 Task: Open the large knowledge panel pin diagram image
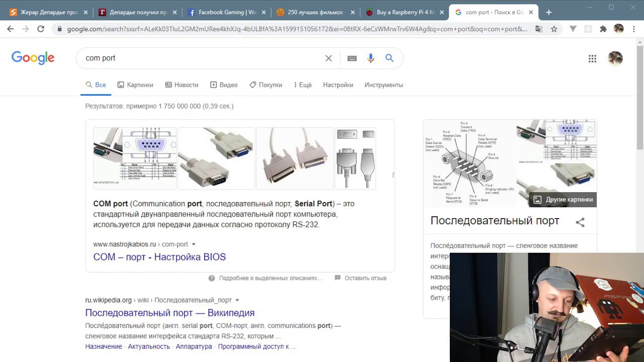point(469,163)
